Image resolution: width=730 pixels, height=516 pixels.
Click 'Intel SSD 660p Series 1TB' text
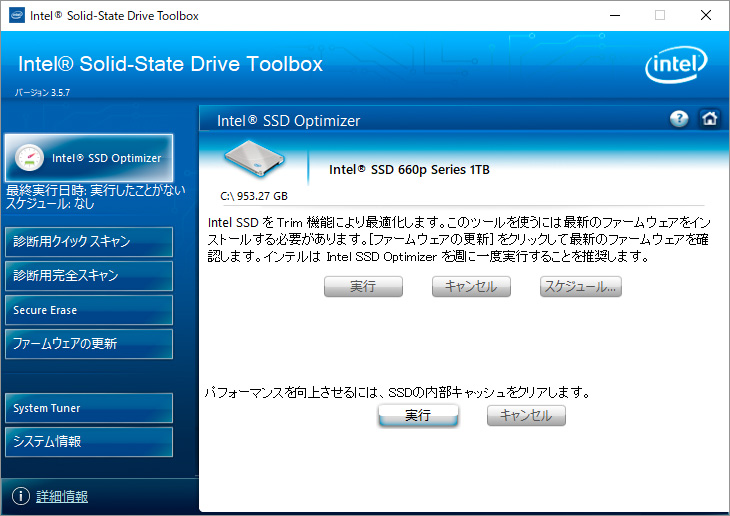(409, 170)
